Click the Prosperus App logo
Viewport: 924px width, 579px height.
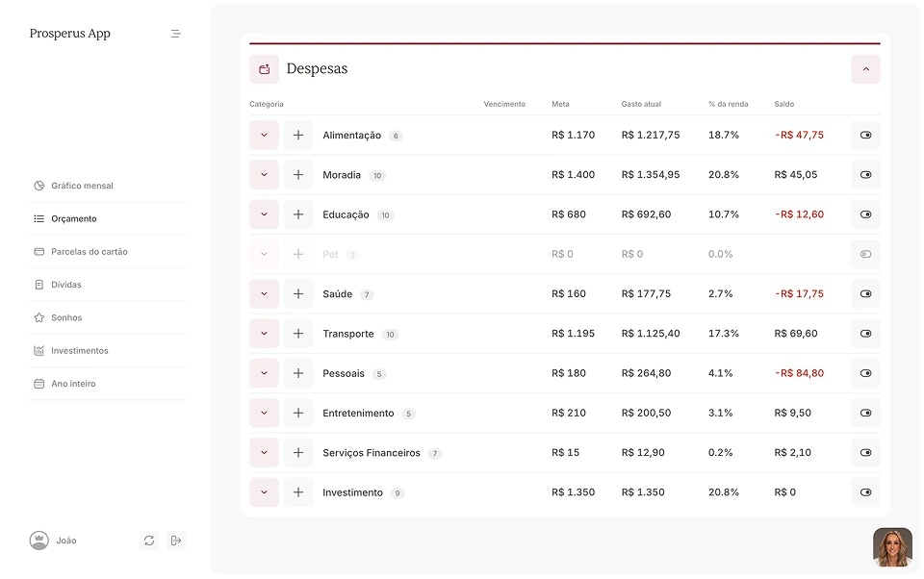point(70,34)
